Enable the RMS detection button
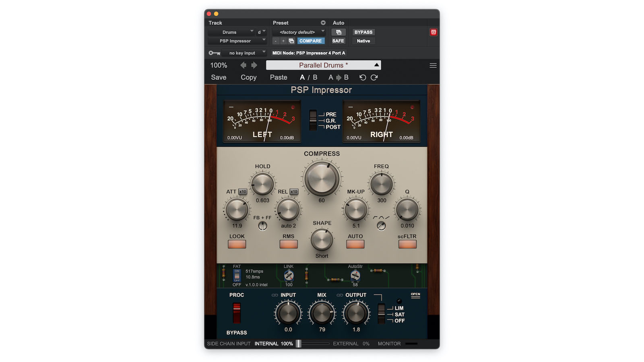The width and height of the screenshot is (644, 362). 288,244
